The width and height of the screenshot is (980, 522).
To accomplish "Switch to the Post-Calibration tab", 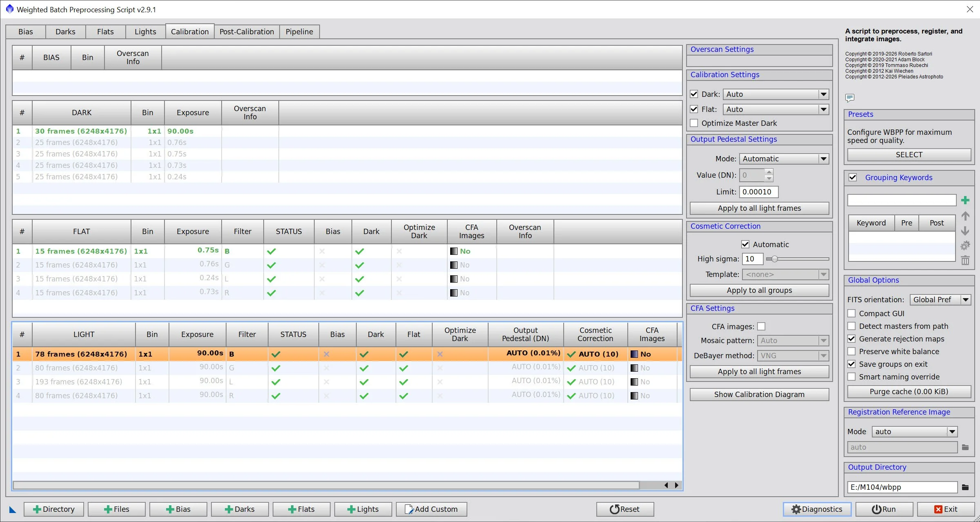I will [247, 31].
